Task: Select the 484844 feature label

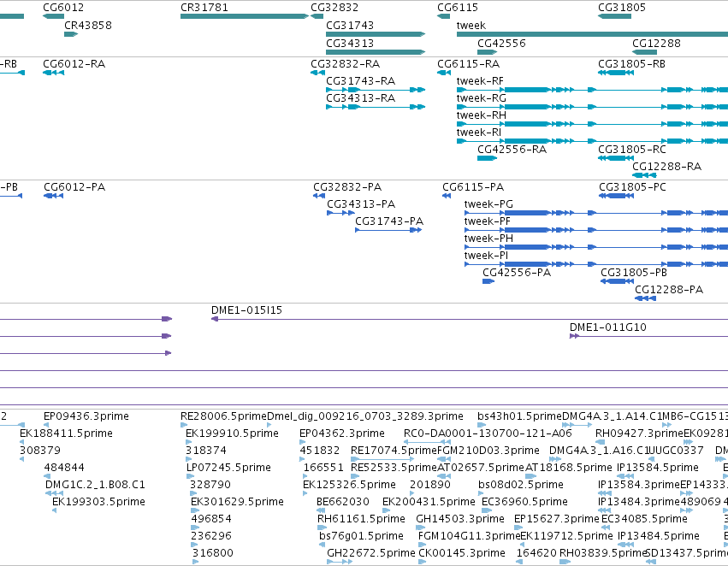Action: pyautogui.click(x=64, y=469)
